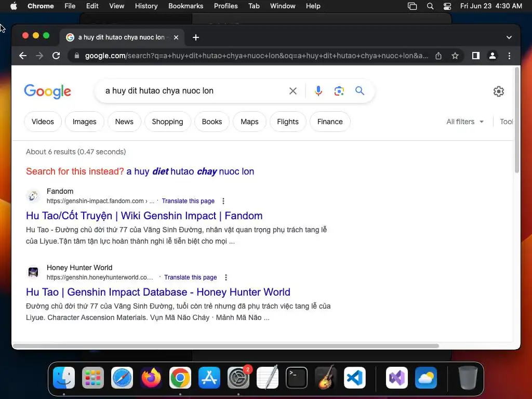Open the Chrome History menu
The image size is (532, 399).
146,6
